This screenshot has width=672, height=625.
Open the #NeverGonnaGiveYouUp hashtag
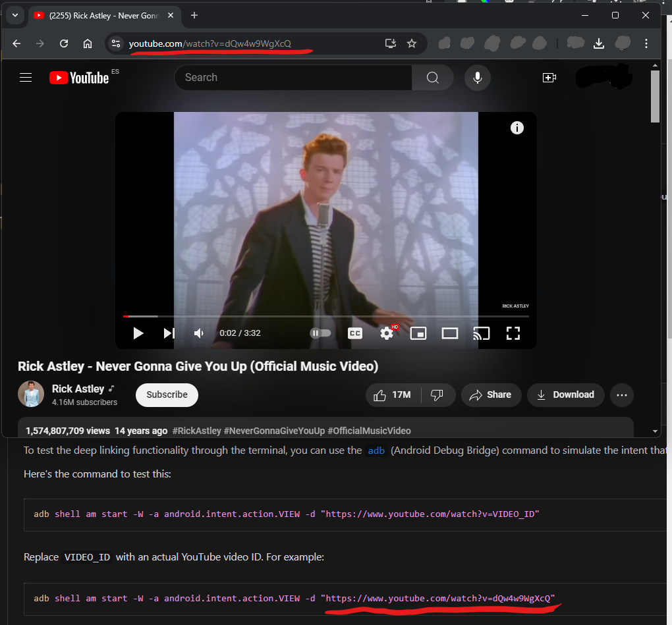point(274,431)
